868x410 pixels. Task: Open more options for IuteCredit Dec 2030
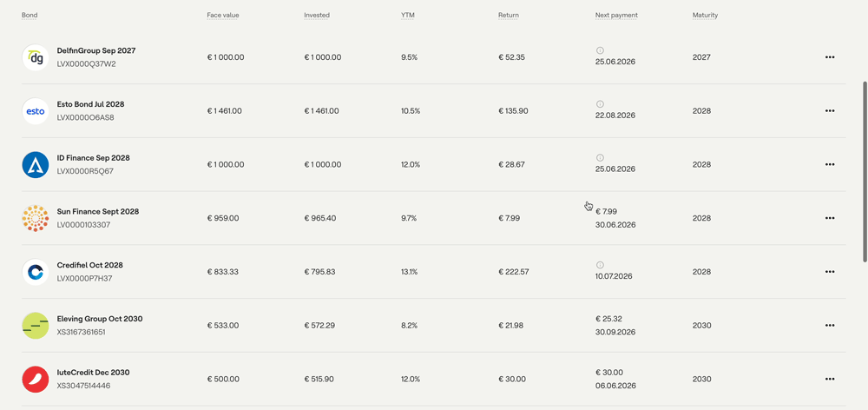pos(829,379)
